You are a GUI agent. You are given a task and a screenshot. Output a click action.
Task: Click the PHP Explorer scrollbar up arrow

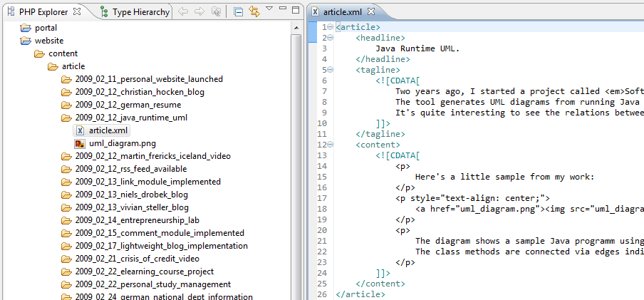point(296,28)
